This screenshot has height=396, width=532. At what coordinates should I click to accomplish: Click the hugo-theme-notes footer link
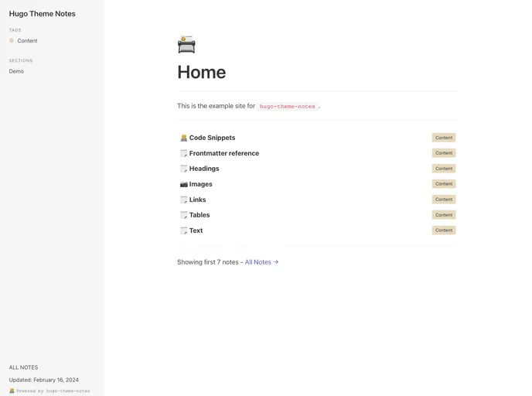coord(67,391)
